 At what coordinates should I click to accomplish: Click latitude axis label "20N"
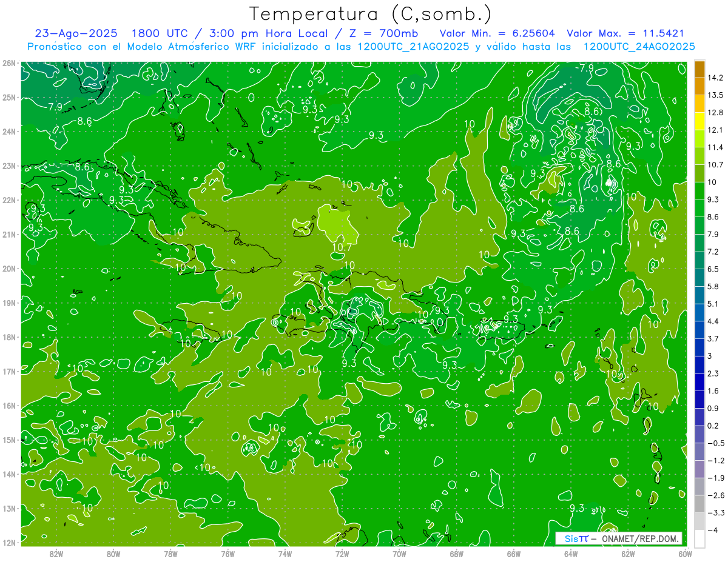click(8, 269)
